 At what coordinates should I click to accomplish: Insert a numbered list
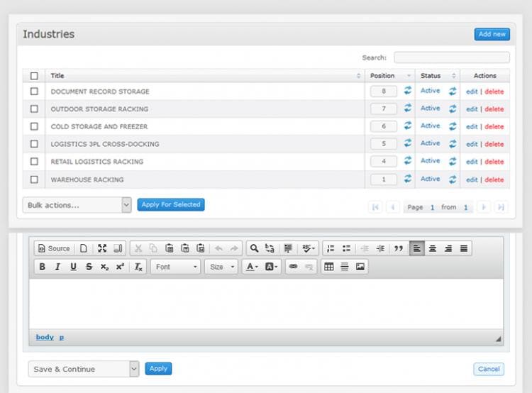[x=331, y=248]
